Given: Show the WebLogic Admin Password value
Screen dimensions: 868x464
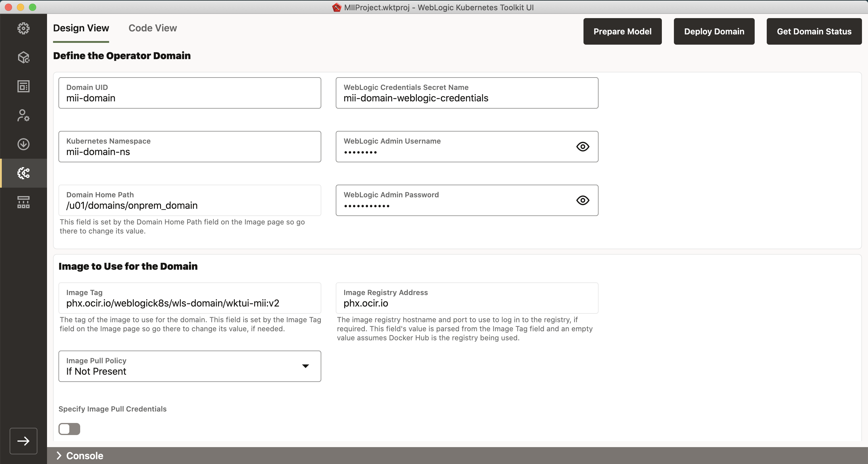Looking at the screenshot, I should 583,200.
